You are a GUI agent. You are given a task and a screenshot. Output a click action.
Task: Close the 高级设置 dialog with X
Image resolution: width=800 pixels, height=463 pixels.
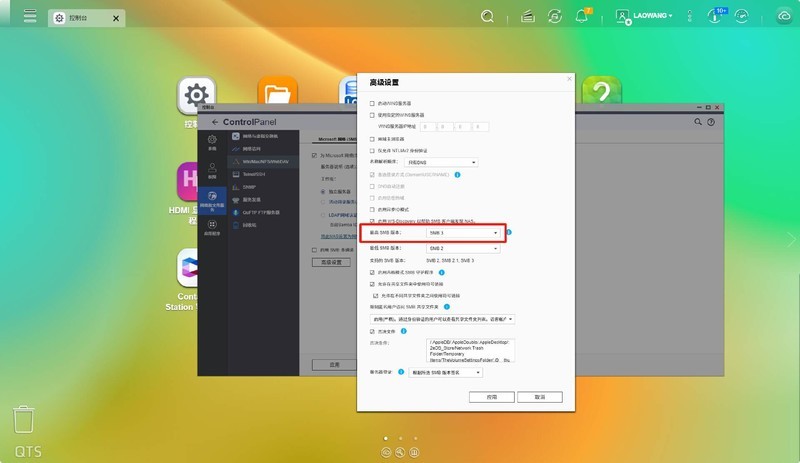pyautogui.click(x=569, y=79)
